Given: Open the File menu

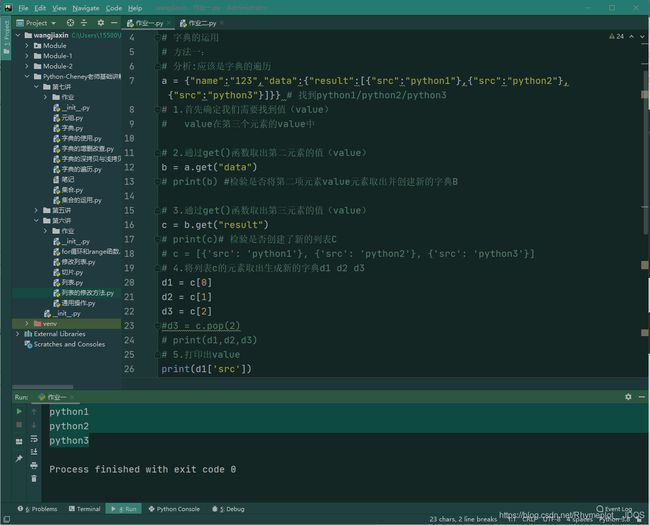Looking at the screenshot, I should 23,8.
